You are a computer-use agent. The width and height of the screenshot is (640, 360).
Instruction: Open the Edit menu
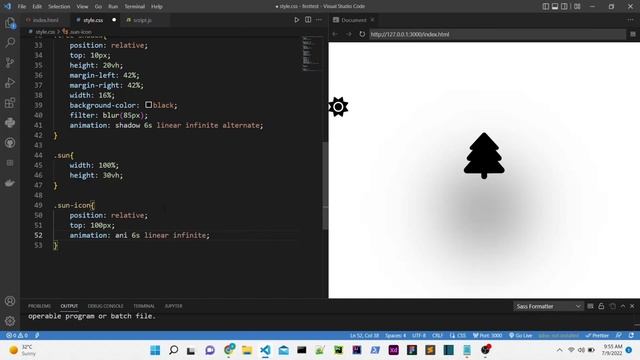coord(37,7)
